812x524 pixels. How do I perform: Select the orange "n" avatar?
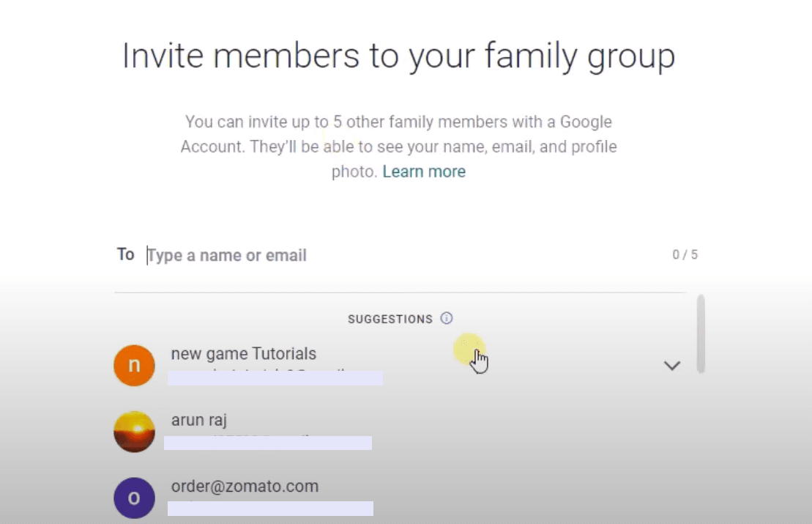click(x=134, y=364)
